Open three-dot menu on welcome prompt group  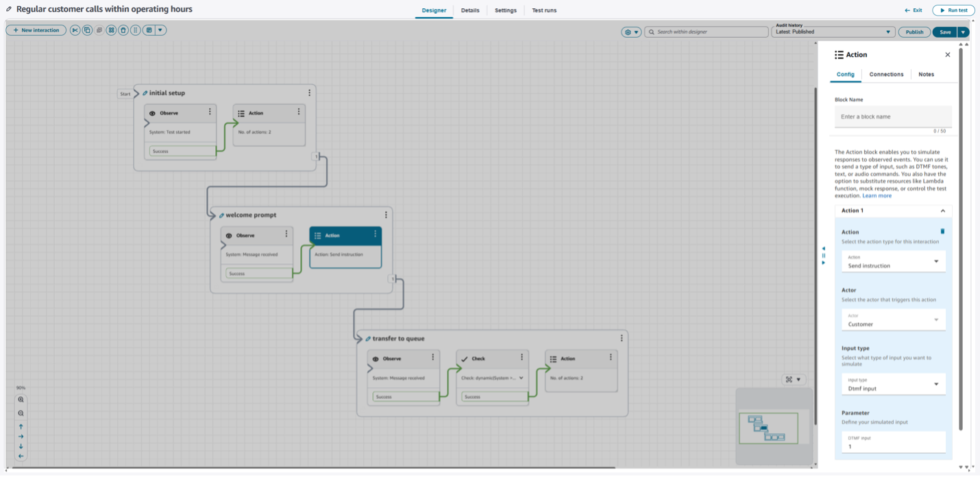click(x=386, y=215)
